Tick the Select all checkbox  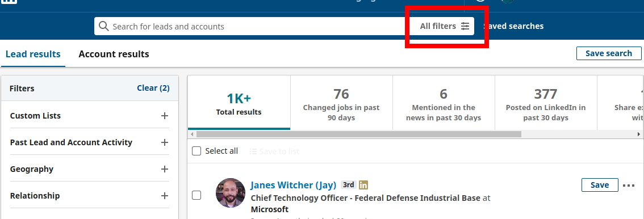[x=196, y=151]
